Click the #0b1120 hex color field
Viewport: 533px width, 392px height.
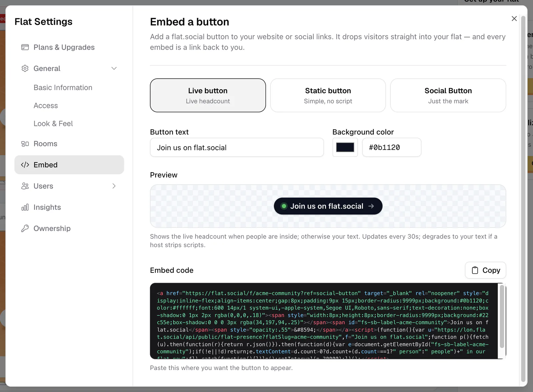pyautogui.click(x=392, y=147)
